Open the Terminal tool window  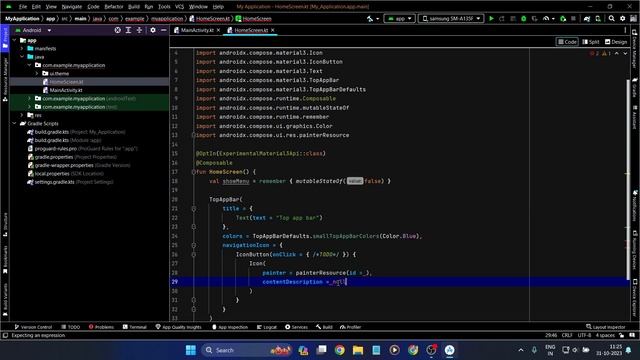click(135, 327)
